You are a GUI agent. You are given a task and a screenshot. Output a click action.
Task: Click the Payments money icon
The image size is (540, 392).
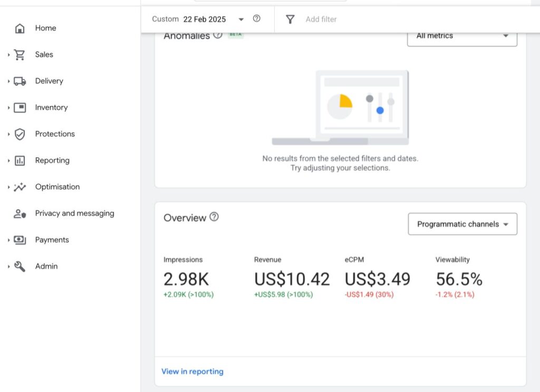20,240
